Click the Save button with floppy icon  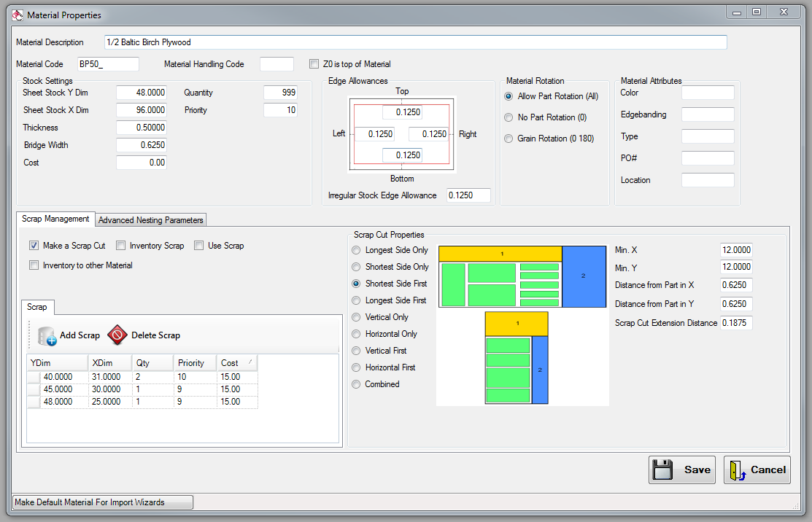click(681, 470)
